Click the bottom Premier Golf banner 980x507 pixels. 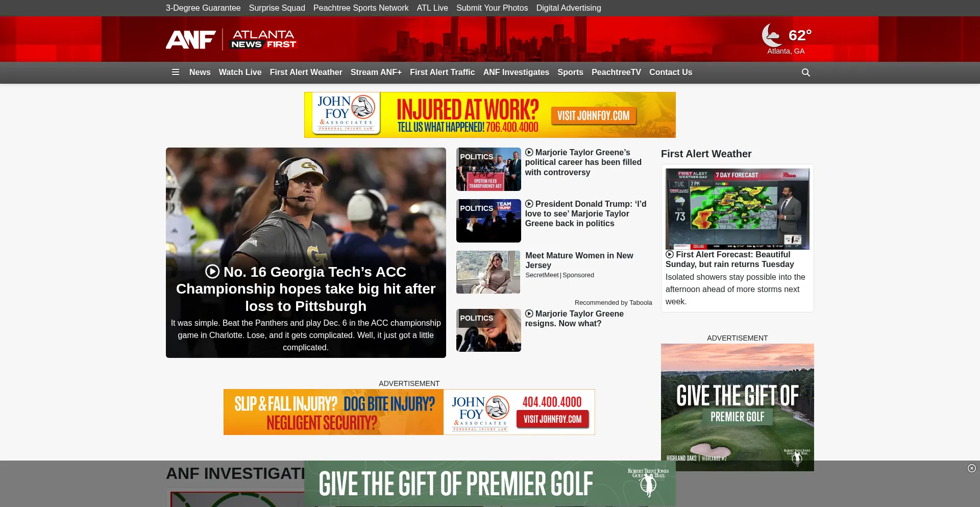(490, 484)
